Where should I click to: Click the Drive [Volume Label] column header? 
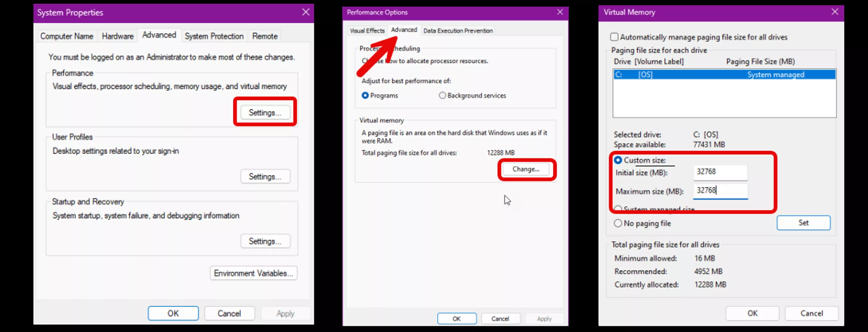click(x=649, y=61)
